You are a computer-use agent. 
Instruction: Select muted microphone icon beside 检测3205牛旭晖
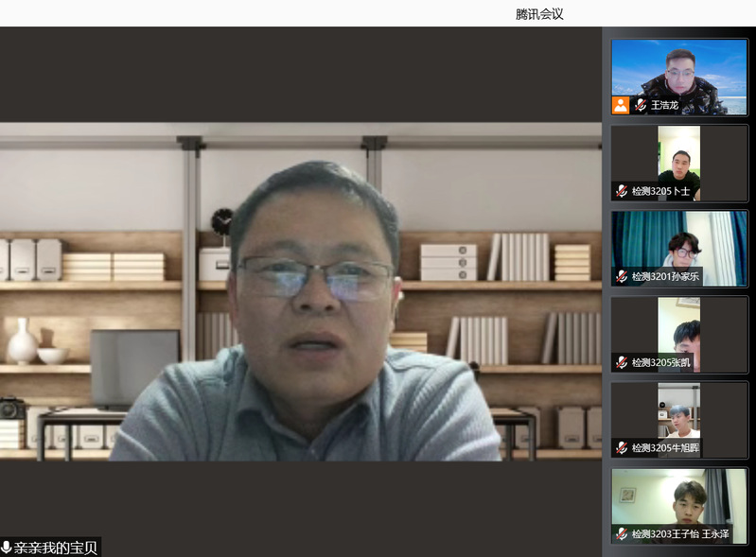coord(622,448)
